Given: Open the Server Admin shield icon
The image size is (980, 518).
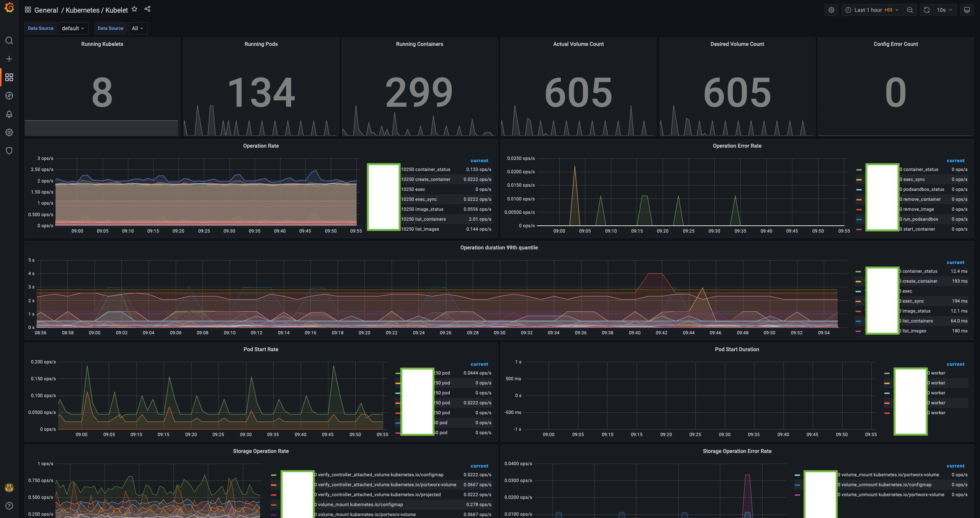Looking at the screenshot, I should (9, 151).
